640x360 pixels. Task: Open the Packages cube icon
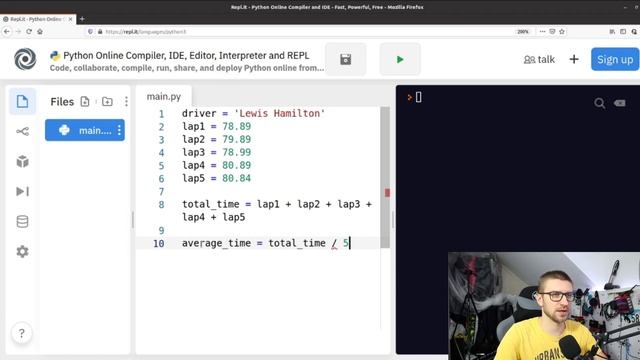(x=22, y=162)
